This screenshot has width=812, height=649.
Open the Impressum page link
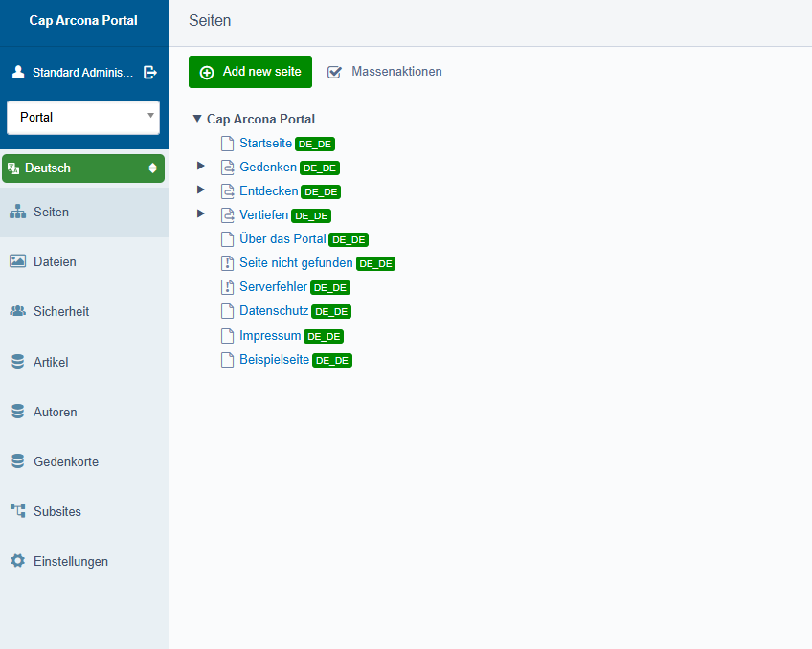click(x=270, y=336)
